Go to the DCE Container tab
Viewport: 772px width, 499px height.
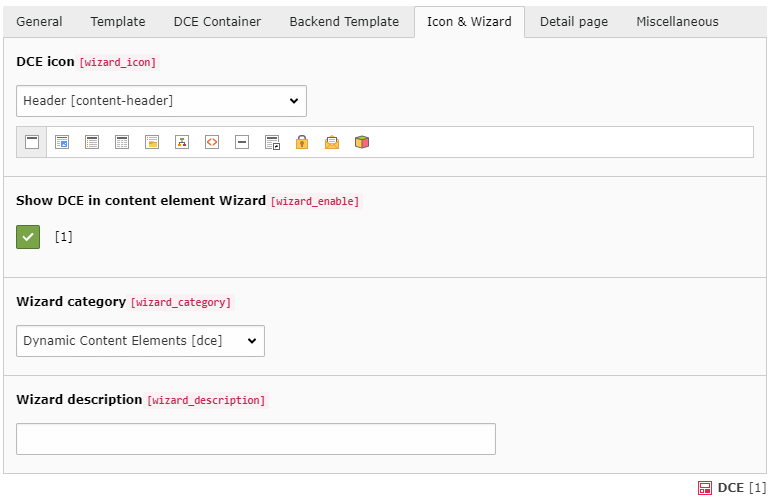217,22
